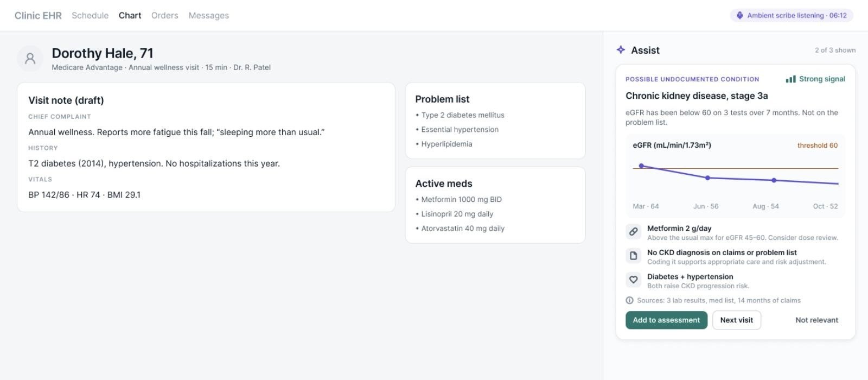
Task: Click the patient name Dorothy Hale, 71
Action: click(x=103, y=53)
